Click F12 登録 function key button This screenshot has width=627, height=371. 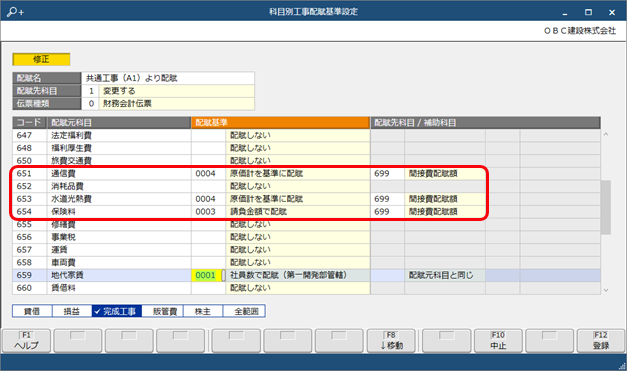(601, 341)
